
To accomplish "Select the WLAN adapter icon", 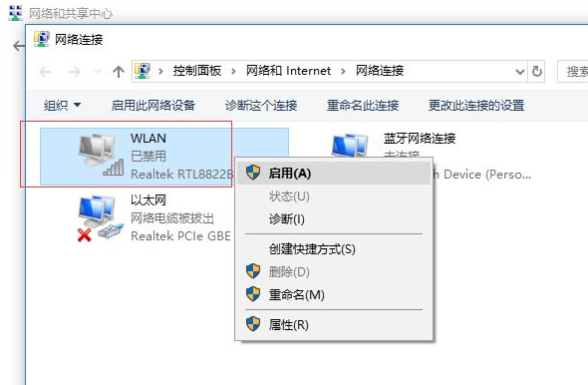I will [102, 155].
